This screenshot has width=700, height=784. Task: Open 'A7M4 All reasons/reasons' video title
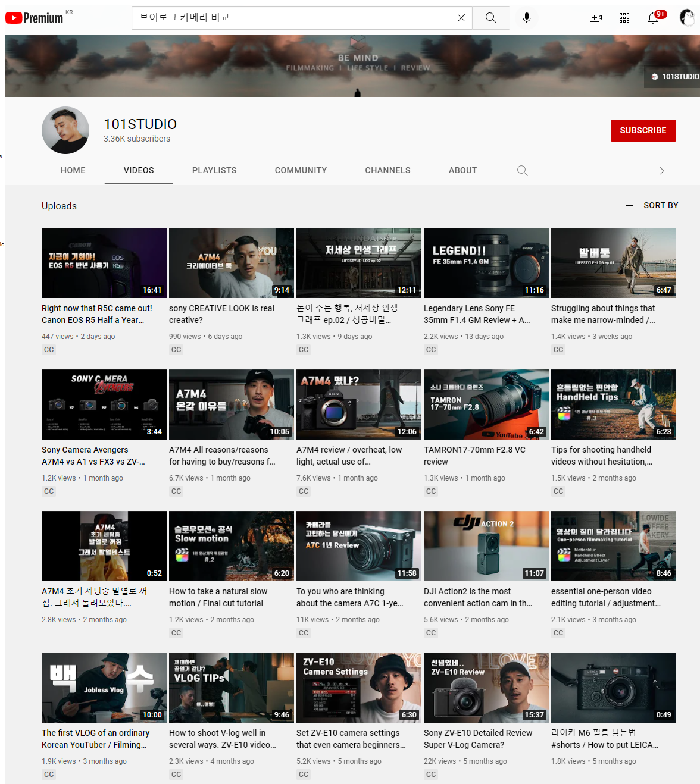pos(222,456)
